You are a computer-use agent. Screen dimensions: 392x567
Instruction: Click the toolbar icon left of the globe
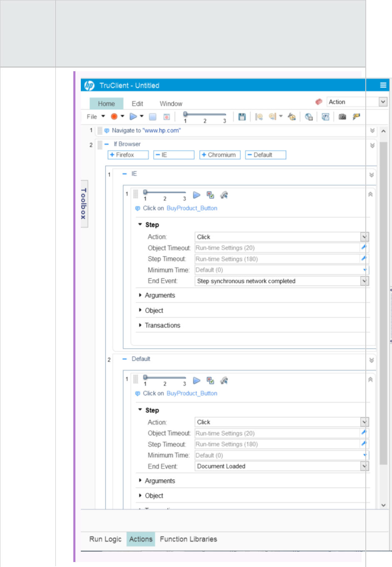point(292,117)
